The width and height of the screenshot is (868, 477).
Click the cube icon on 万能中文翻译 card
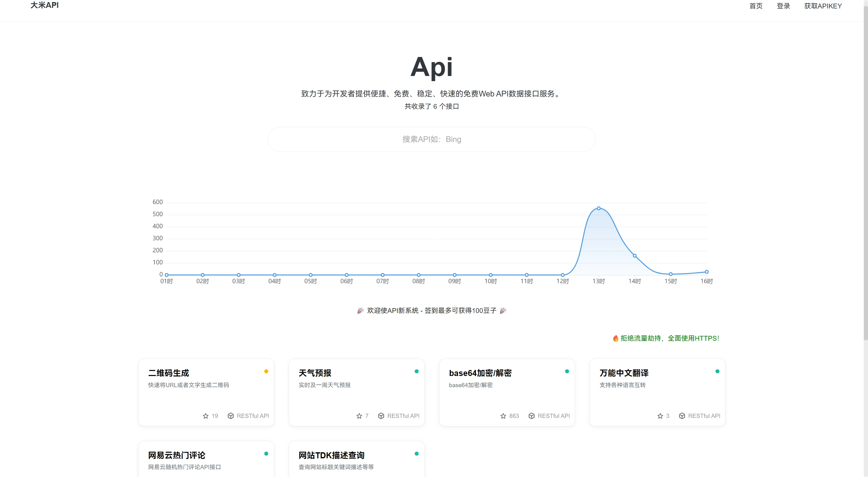coord(682,416)
